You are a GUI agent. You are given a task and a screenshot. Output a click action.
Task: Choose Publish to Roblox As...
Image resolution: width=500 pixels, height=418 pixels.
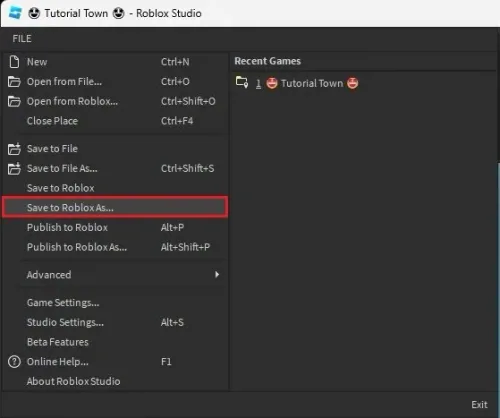point(115,247)
